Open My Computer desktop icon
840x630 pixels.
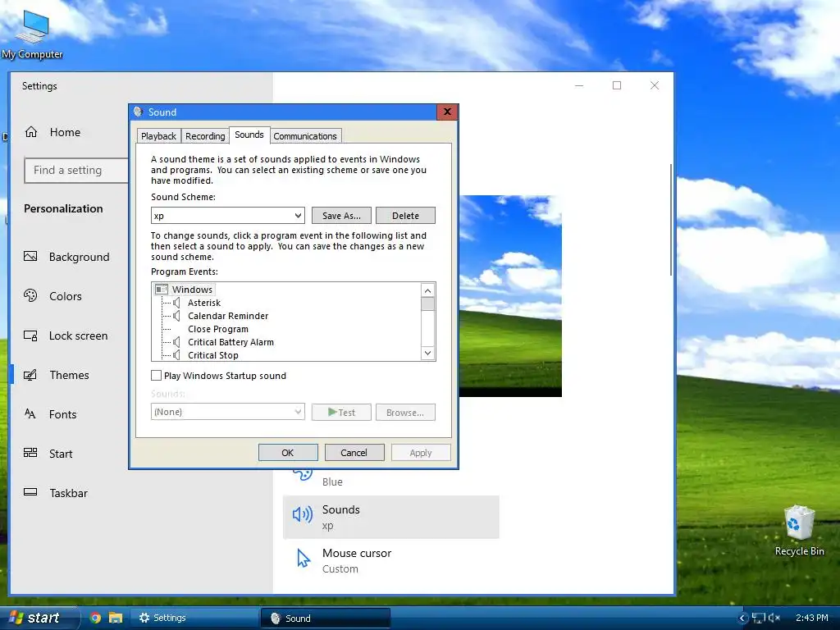pyautogui.click(x=32, y=33)
